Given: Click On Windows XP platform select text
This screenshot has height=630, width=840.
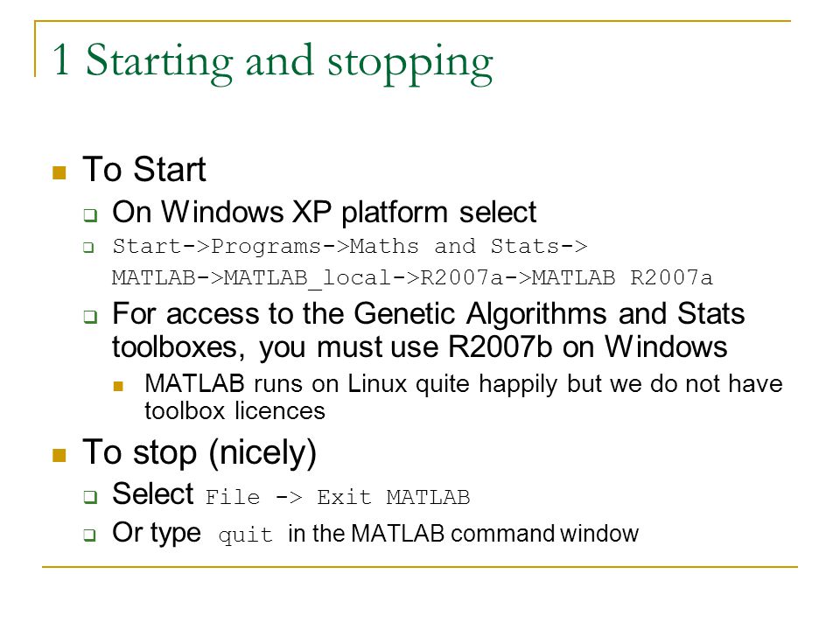Looking at the screenshot, I should [x=324, y=213].
